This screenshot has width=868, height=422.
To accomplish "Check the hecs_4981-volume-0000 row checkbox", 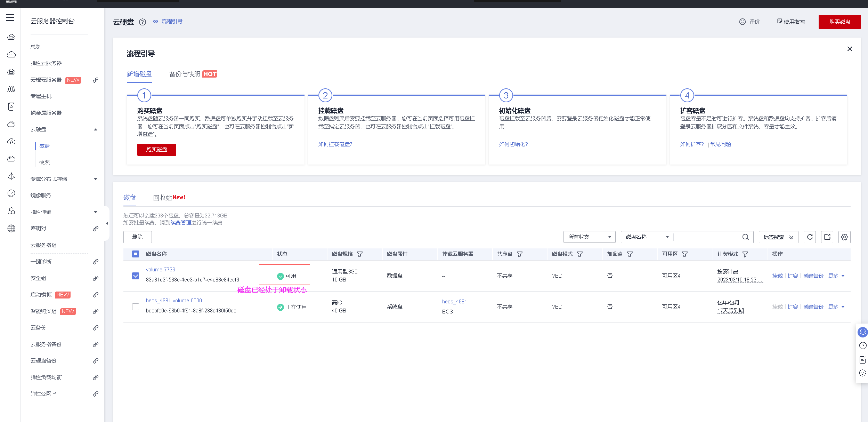I will [136, 307].
